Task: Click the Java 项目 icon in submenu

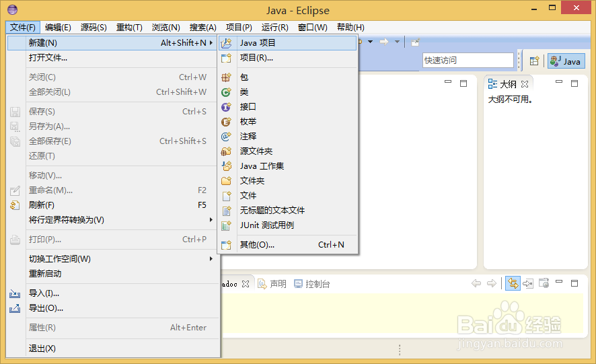Action: pos(226,43)
